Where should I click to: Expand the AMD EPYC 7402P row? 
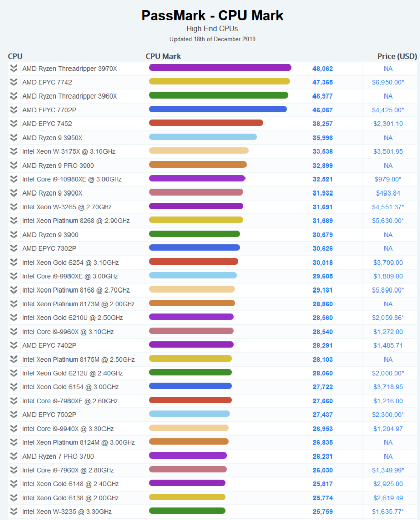14,345
